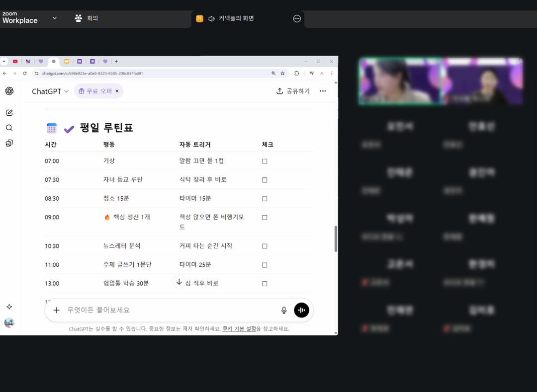Viewport: 537px width, 392px height.
Task: Open the Zoom Workplace dropdown chevron
Action: click(55, 18)
